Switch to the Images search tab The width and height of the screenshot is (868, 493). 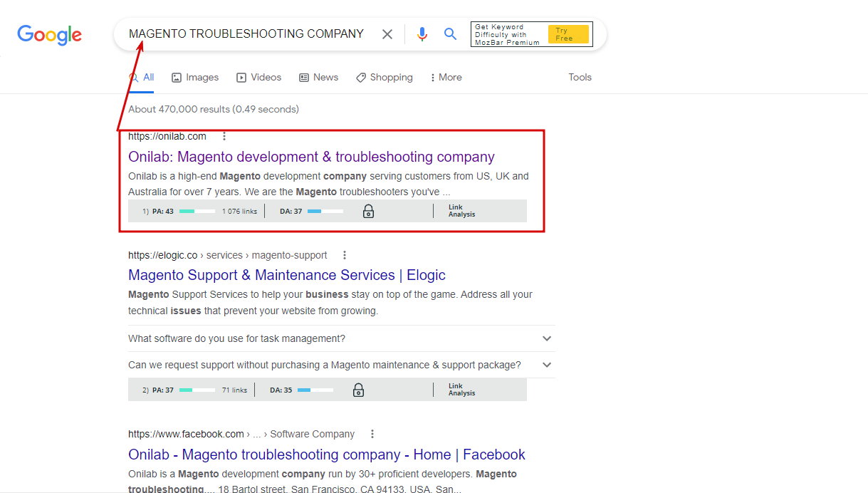click(194, 77)
